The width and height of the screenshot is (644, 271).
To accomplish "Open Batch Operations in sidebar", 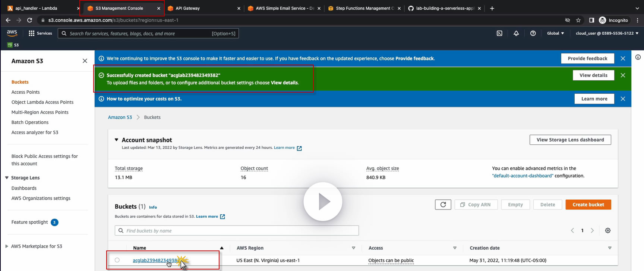I will point(30,122).
